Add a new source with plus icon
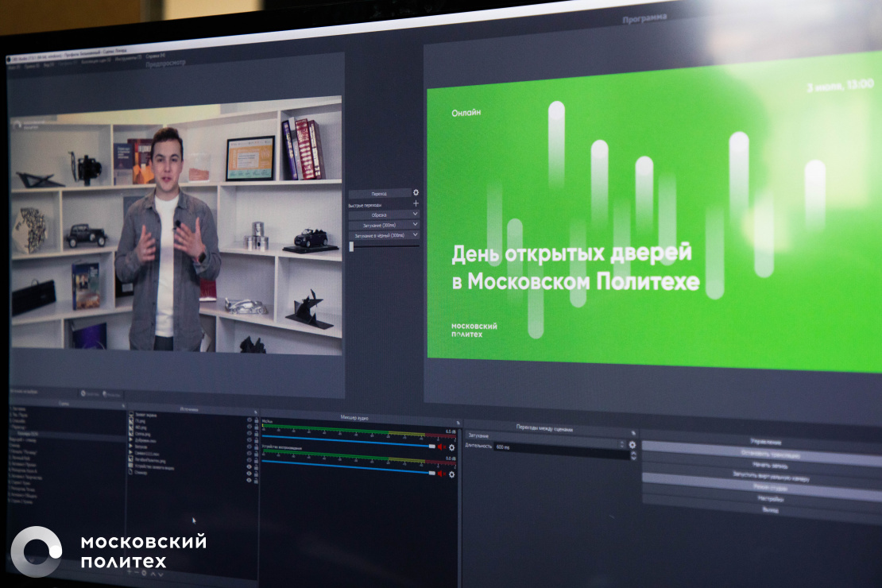 point(129,572)
